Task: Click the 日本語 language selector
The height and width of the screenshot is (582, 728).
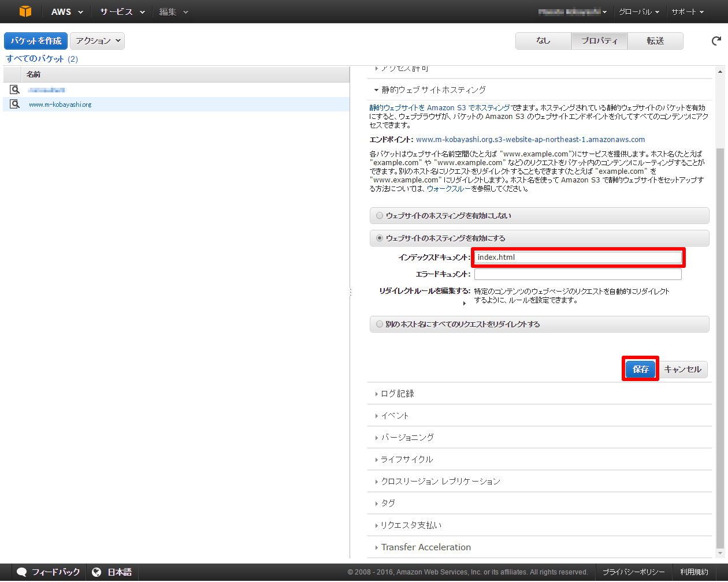Action: [113, 572]
